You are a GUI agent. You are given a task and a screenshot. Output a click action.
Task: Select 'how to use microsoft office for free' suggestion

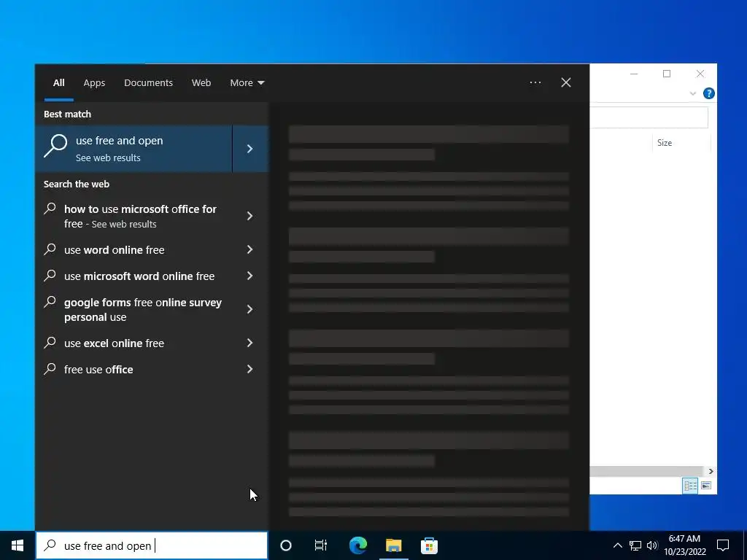point(133,216)
